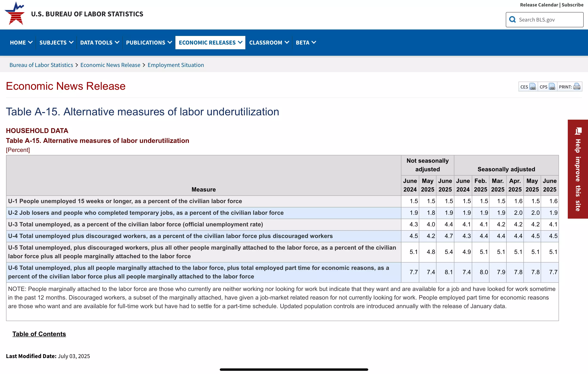Select the U-1 measure row label
Image resolution: width=588 pixels, height=374 pixels.
[203, 201]
